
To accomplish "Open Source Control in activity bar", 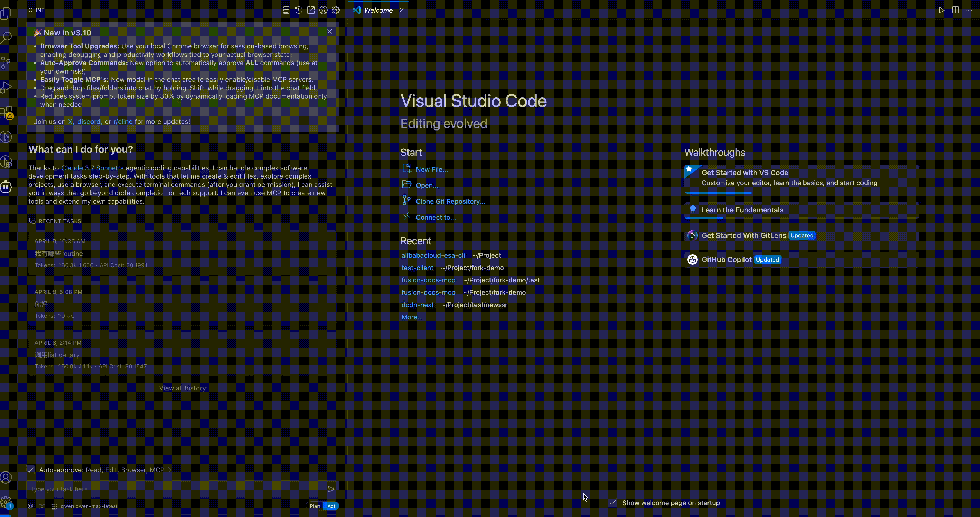I will click(x=6, y=63).
